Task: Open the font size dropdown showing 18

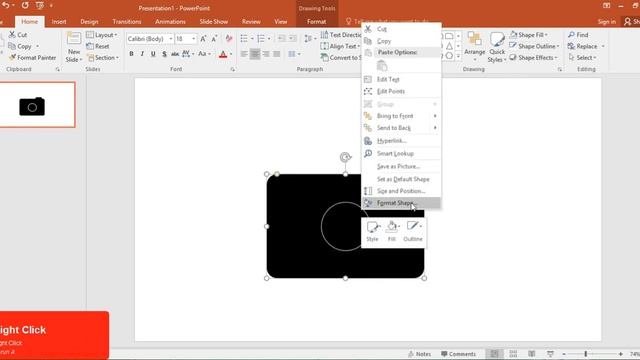Action: [x=193, y=39]
